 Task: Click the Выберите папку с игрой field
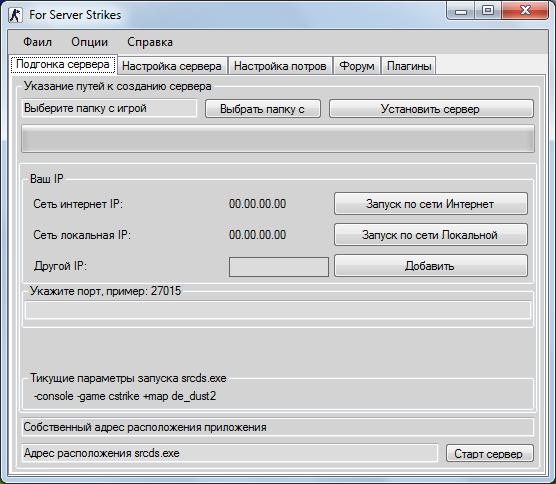pos(109,108)
